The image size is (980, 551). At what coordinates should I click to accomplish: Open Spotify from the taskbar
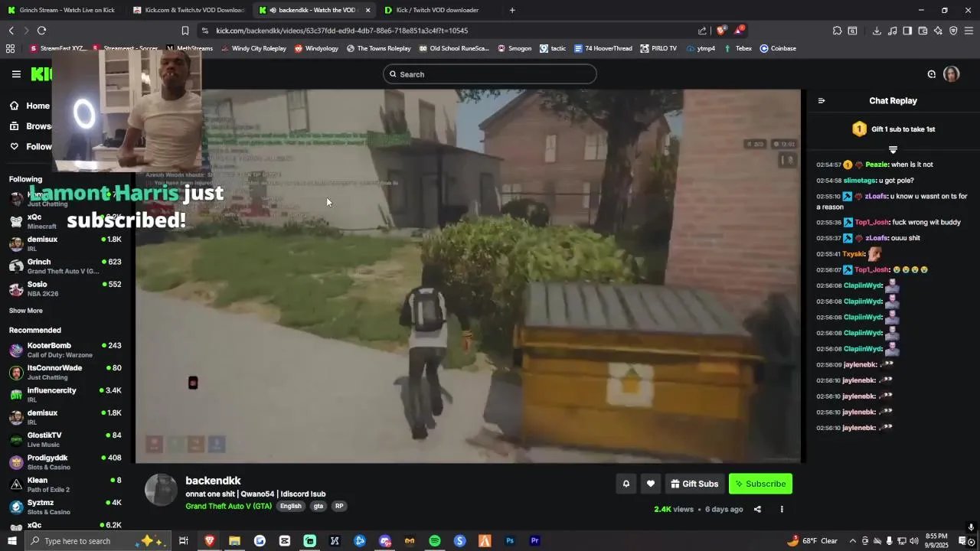click(x=435, y=541)
